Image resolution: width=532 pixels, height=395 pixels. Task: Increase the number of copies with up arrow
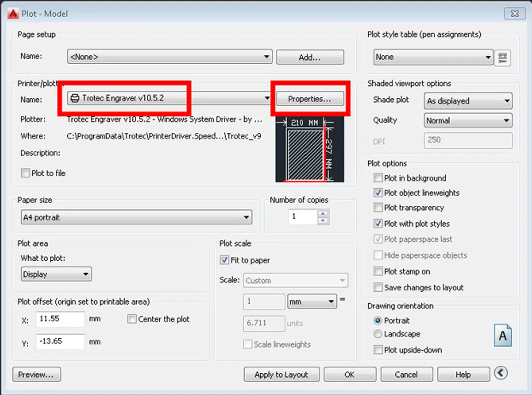click(x=323, y=213)
